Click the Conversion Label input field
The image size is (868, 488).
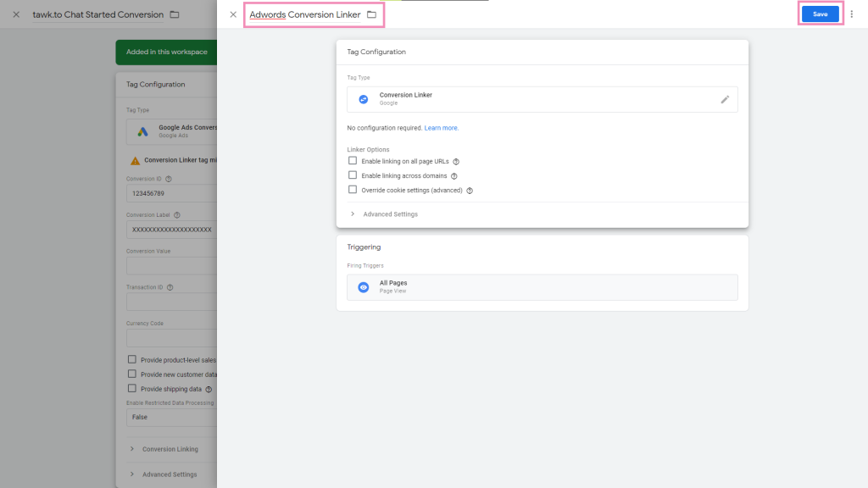171,230
